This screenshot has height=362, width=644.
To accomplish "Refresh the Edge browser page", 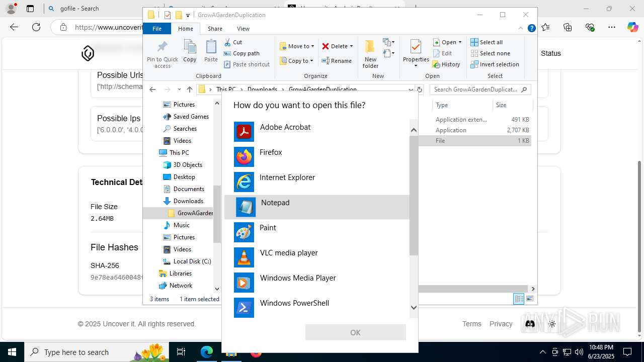I will coord(36,27).
